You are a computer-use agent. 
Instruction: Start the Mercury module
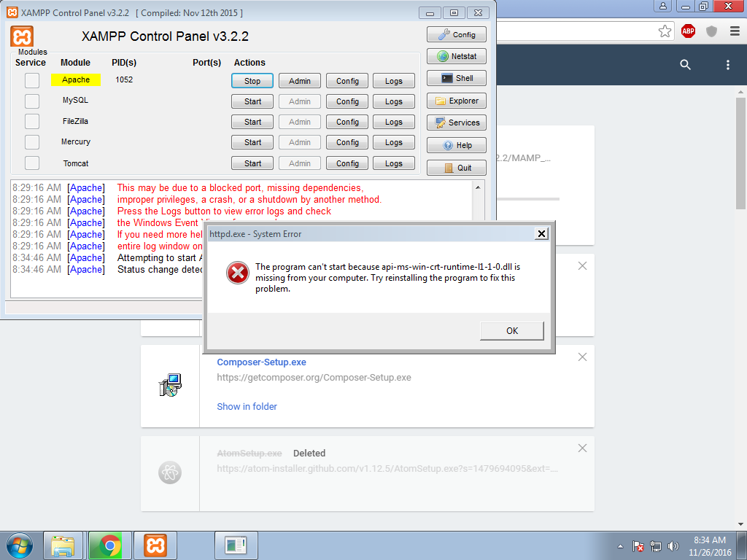click(252, 142)
